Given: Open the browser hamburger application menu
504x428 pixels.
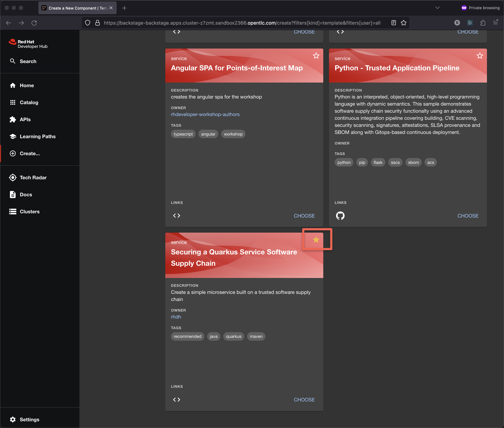Looking at the screenshot, I should click(495, 22).
